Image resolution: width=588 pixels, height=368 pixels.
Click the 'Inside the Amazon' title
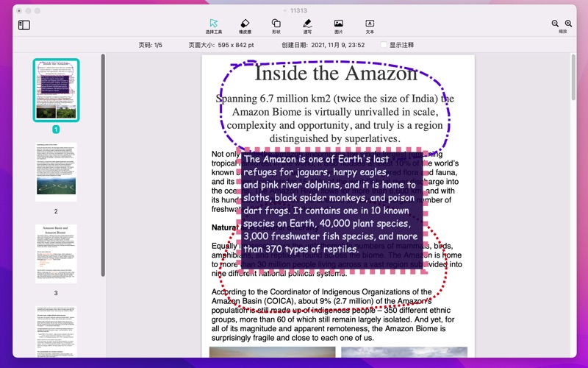(336, 73)
